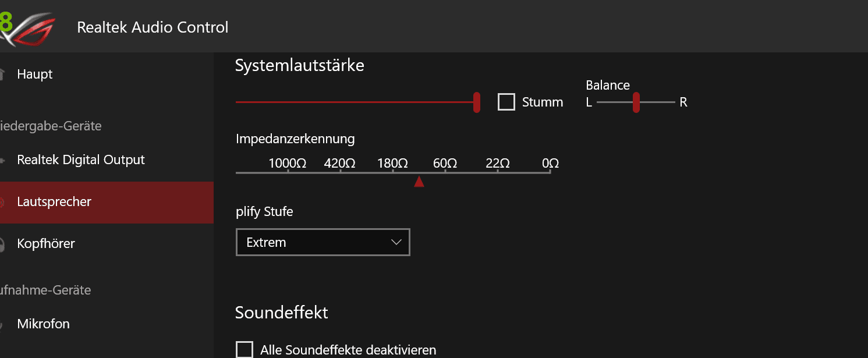This screenshot has height=358, width=868.
Task: Select Realtek Digital Output in sidebar
Action: 81,160
